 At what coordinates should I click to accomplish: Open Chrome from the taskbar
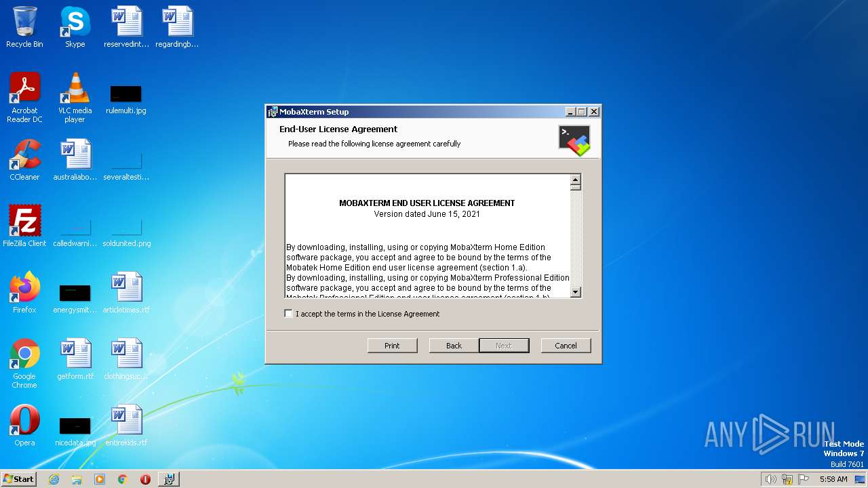123,479
